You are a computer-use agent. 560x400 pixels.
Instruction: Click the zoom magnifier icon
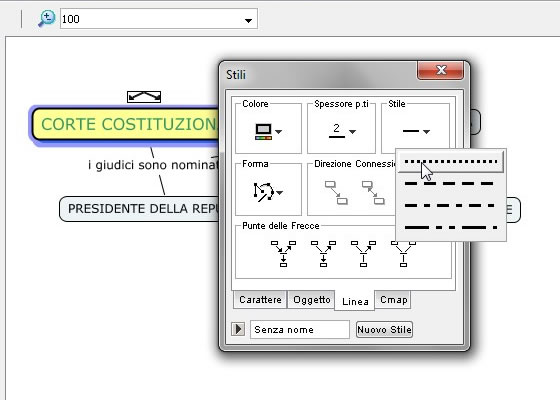pyautogui.click(x=47, y=19)
